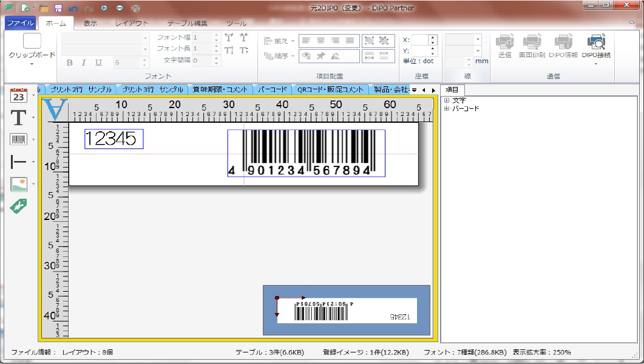Image resolution: width=644 pixels, height=364 pixels.
Task: Toggle Italic formatting
Action: tap(84, 63)
